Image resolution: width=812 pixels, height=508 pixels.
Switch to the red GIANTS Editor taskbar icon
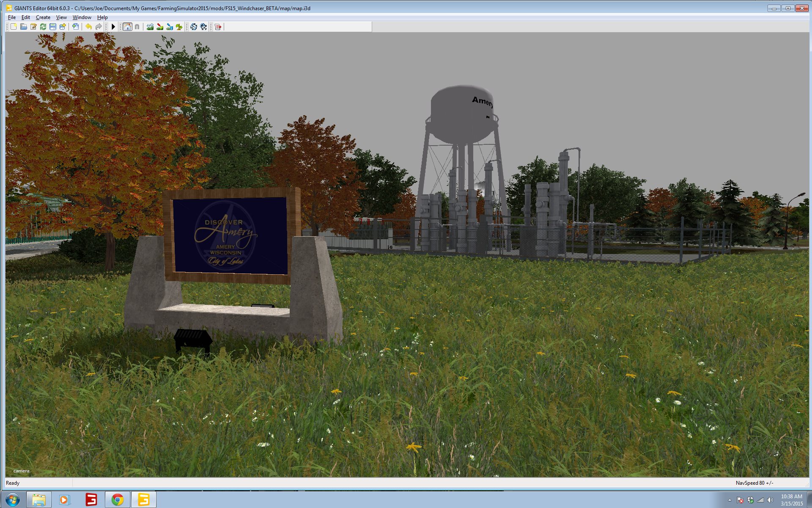[x=91, y=500]
